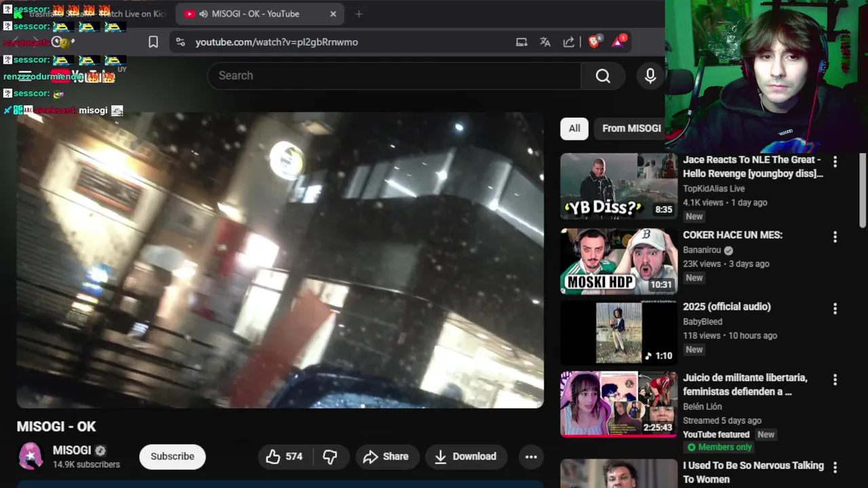Select the All filter chip
Image resolution: width=868 pixels, height=488 pixels.
pos(574,128)
